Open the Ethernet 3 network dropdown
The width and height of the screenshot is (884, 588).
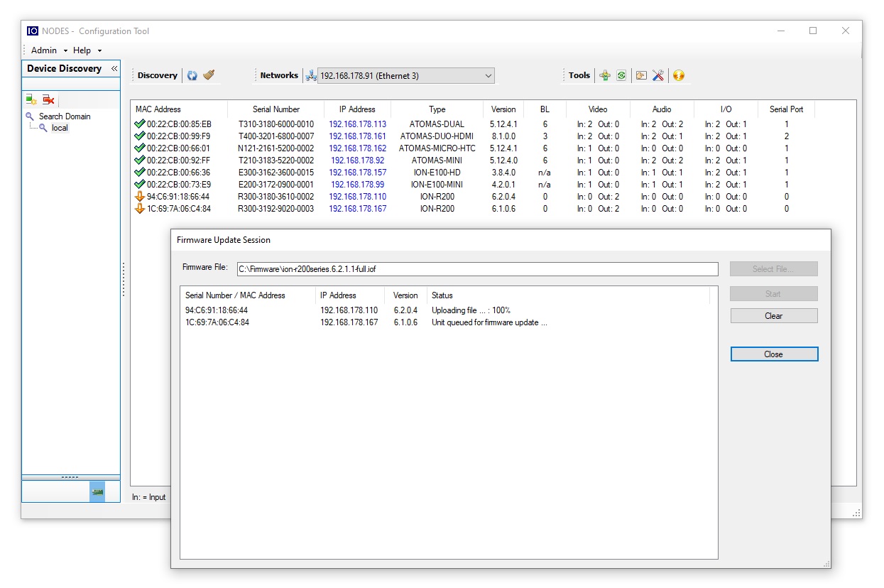[x=488, y=75]
